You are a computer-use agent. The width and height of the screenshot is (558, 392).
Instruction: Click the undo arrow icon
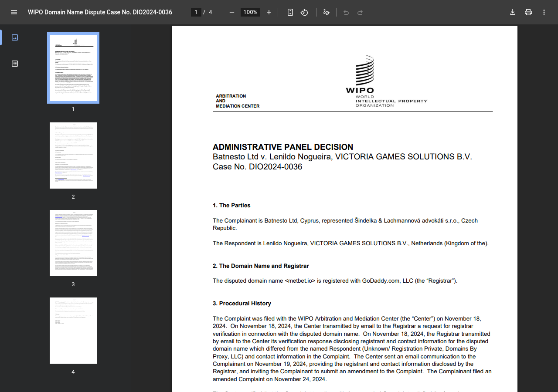pyautogui.click(x=346, y=12)
